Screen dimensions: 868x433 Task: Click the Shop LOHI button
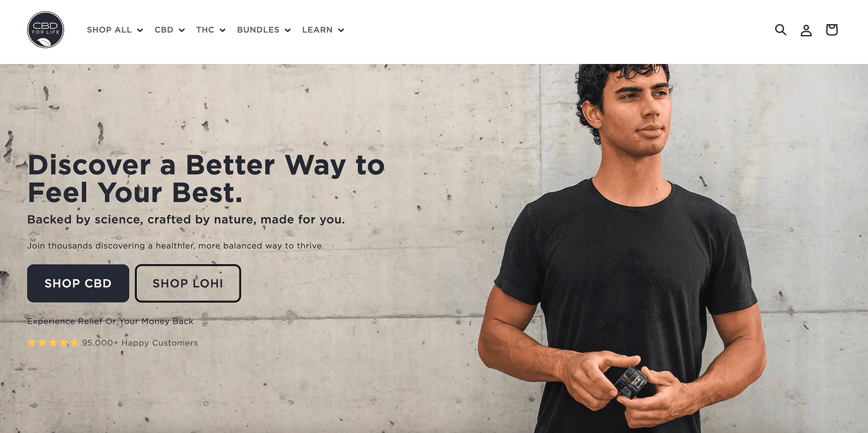[188, 284]
